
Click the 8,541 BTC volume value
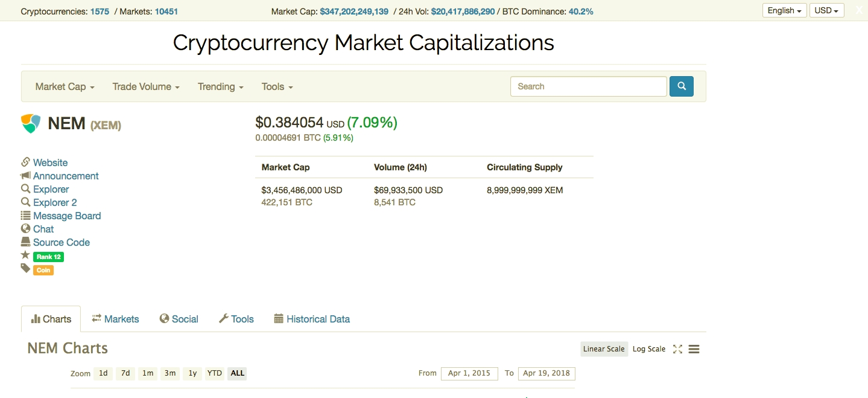(394, 202)
